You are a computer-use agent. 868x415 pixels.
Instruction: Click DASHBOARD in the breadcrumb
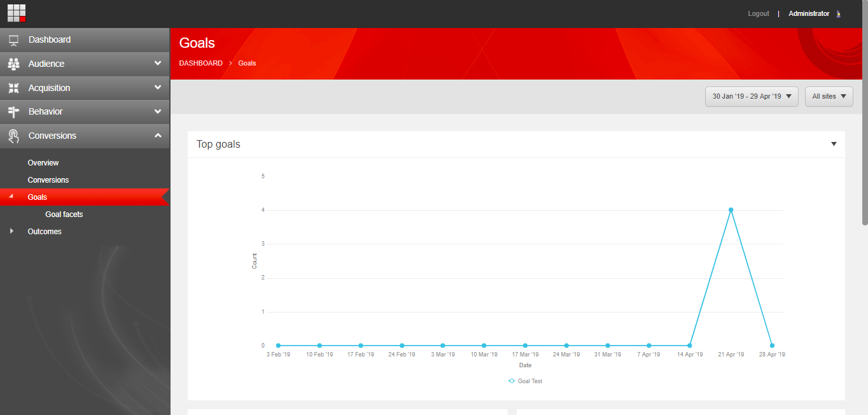[x=200, y=63]
